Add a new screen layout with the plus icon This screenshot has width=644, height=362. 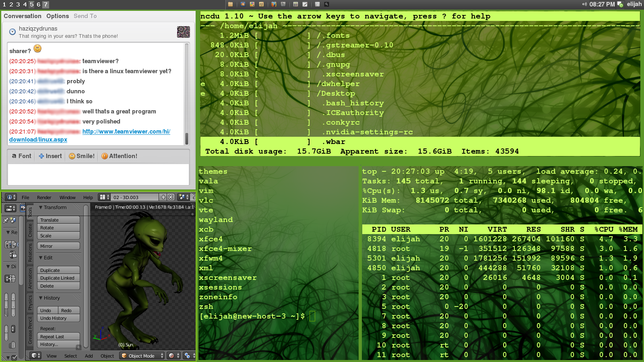click(163, 197)
